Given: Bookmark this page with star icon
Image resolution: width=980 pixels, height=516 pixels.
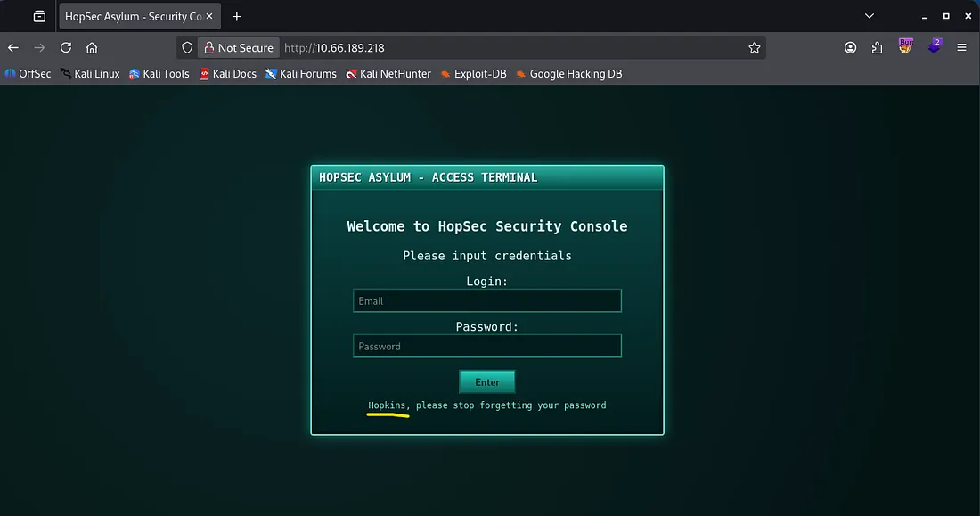Looking at the screenshot, I should coord(755,48).
